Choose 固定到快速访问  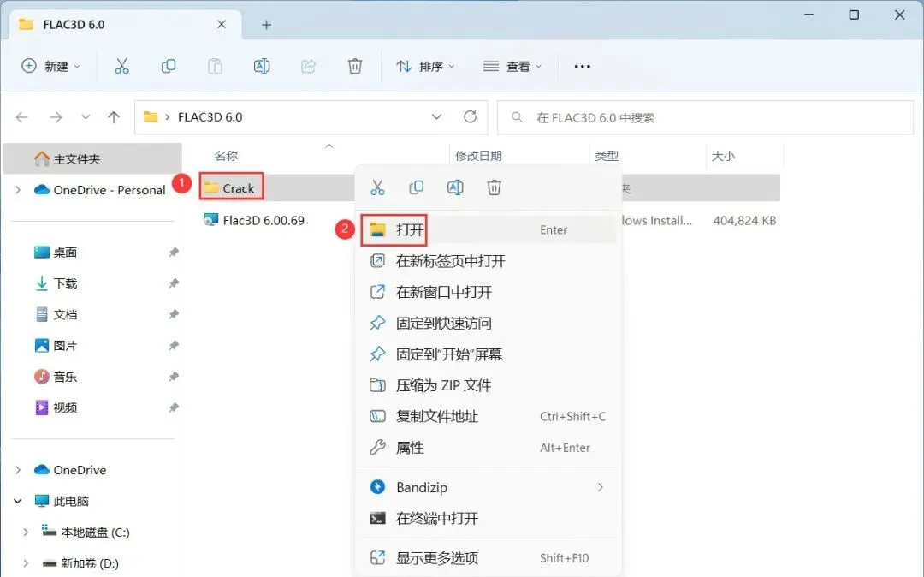[489, 323]
